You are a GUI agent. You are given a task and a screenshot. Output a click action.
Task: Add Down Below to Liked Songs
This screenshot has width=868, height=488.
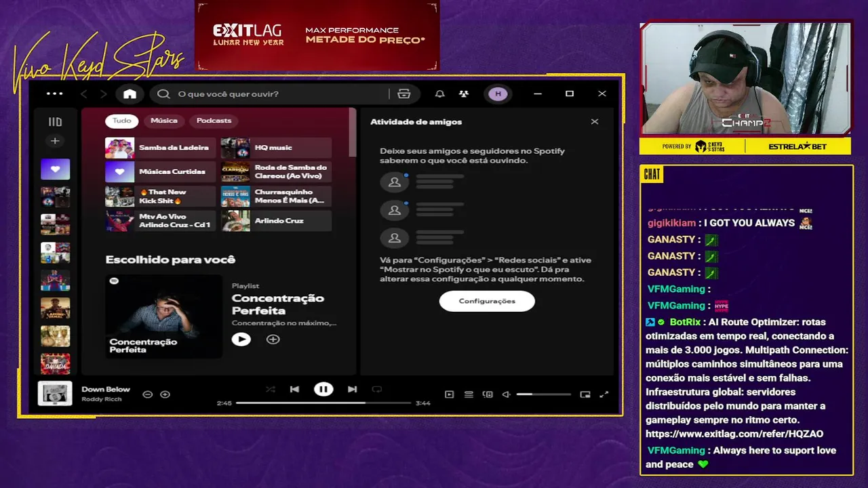click(x=165, y=394)
